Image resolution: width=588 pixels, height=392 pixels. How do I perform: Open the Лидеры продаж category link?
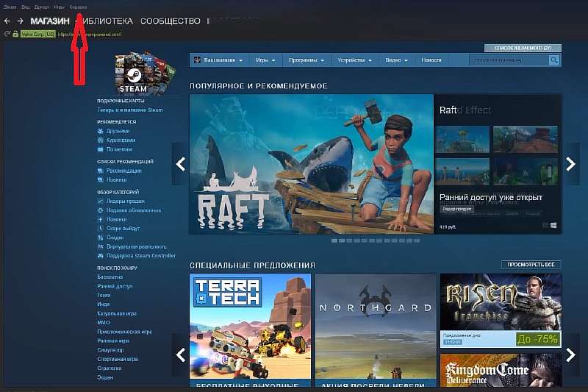[x=123, y=200]
